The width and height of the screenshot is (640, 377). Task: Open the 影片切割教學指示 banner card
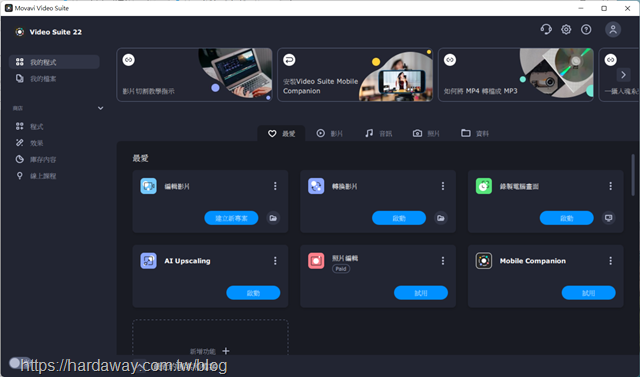coord(194,75)
